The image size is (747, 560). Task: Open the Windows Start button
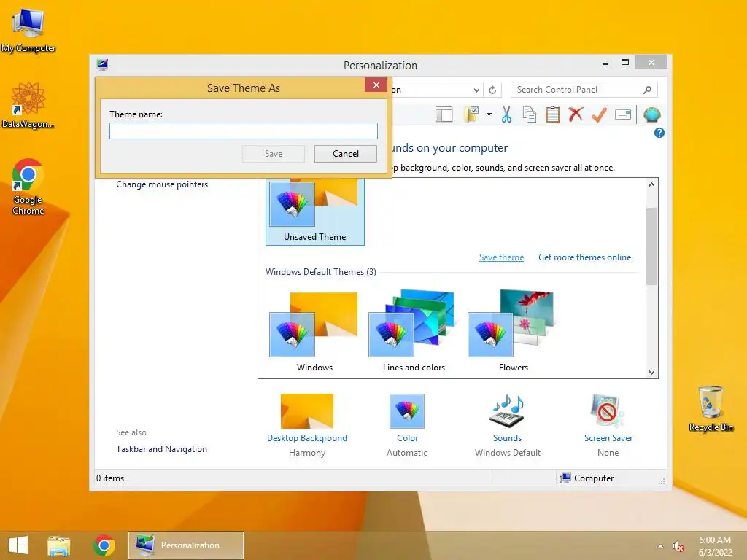[18, 545]
